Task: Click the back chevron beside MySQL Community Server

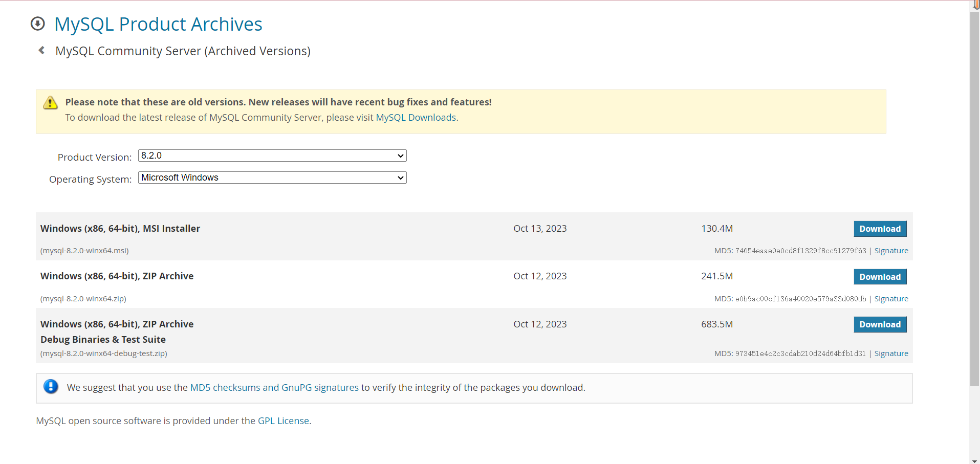Action: click(42, 50)
